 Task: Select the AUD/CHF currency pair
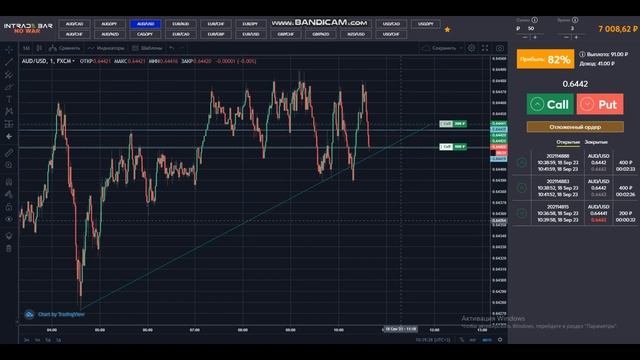[x=74, y=34]
